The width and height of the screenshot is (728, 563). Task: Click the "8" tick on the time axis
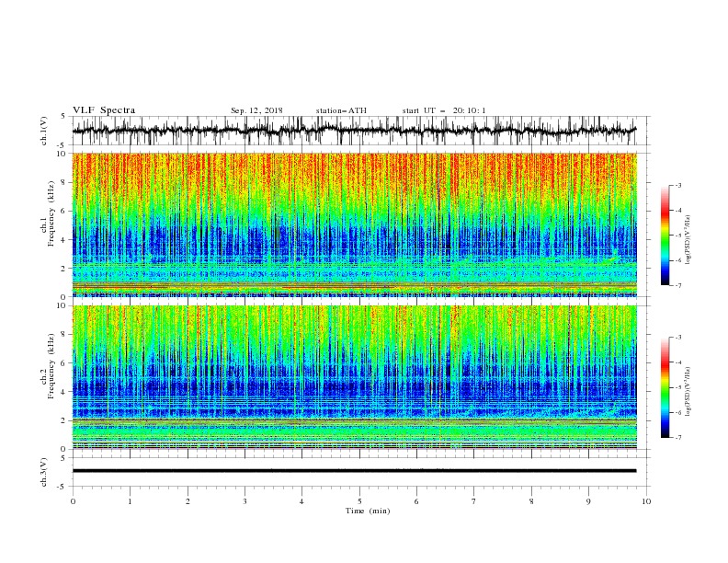point(531,501)
